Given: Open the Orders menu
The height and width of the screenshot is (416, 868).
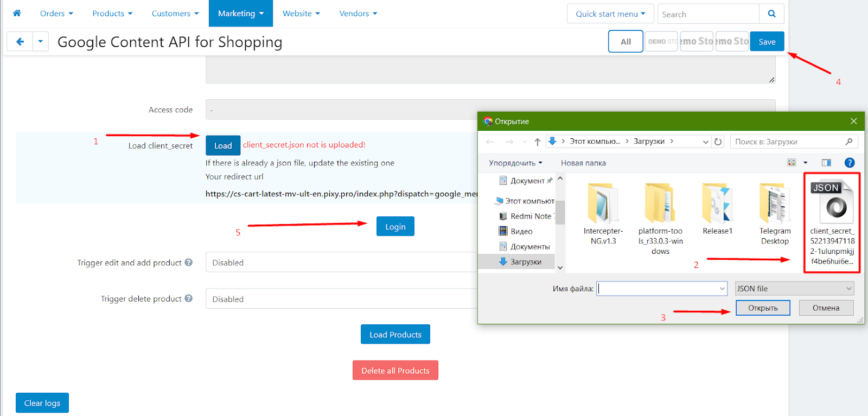Looking at the screenshot, I should [x=56, y=14].
